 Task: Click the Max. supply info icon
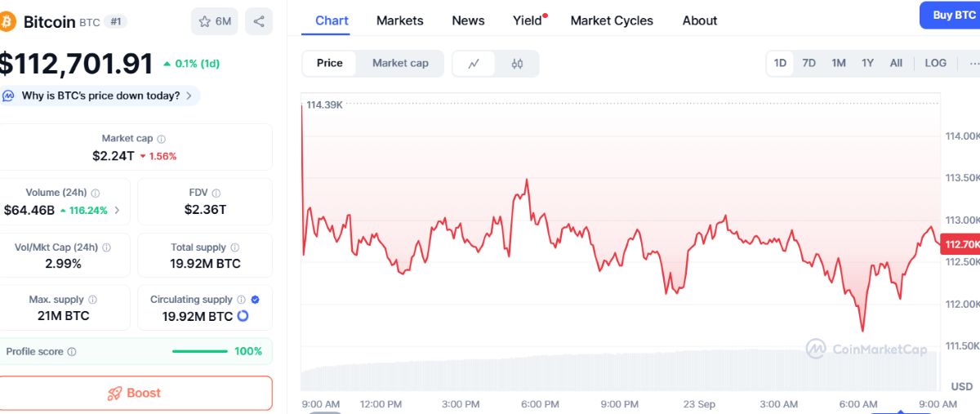[92, 300]
